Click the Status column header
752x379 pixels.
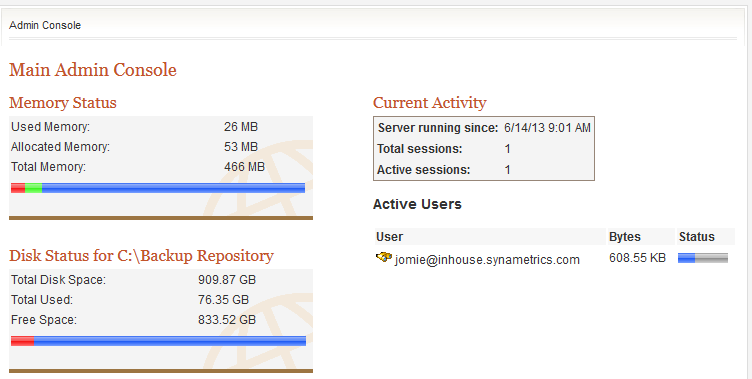[x=697, y=237]
